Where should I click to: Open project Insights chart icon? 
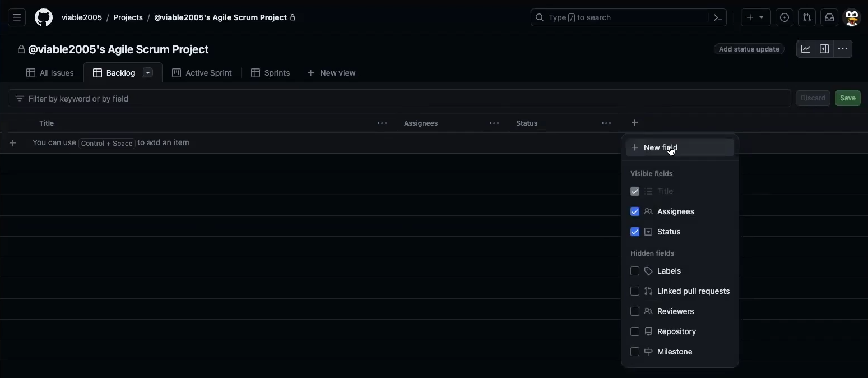click(806, 49)
